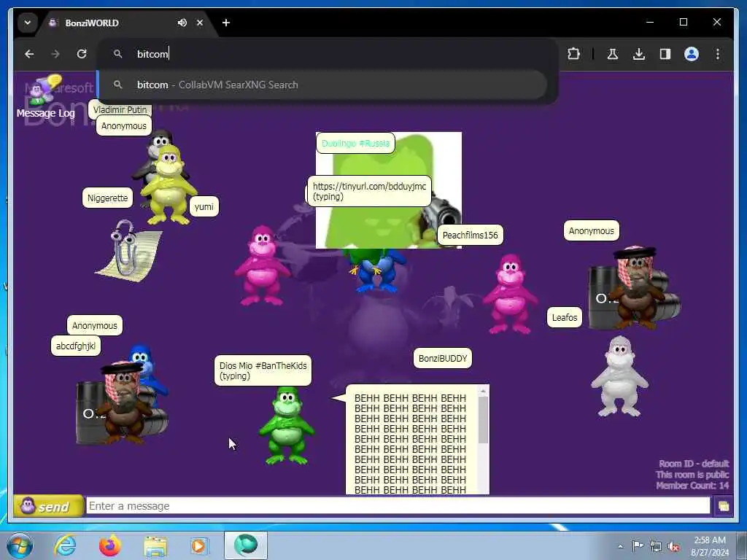Click the Member Count: 14 text
Image resolution: width=747 pixels, height=560 pixels.
pyautogui.click(x=692, y=486)
